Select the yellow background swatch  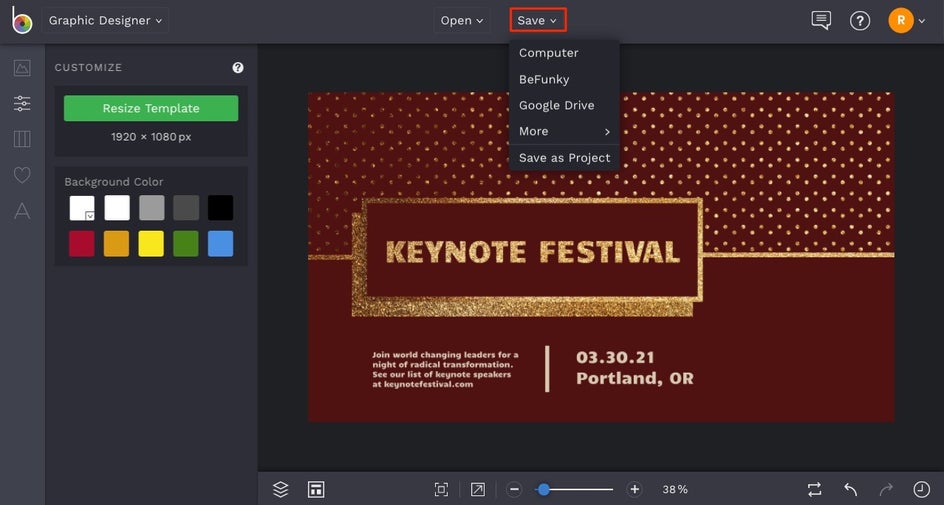pos(152,244)
